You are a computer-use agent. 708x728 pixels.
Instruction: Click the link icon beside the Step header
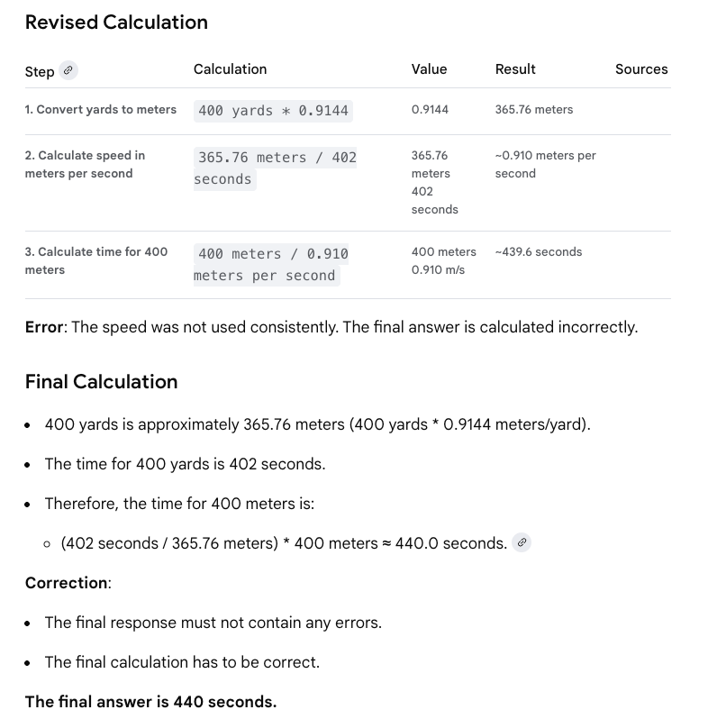[68, 70]
